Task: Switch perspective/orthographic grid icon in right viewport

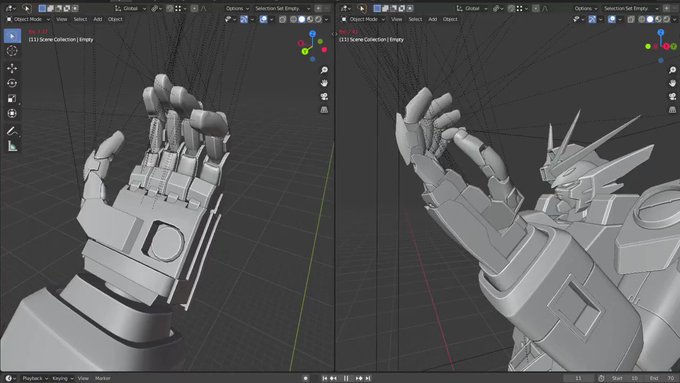Action: tap(672, 110)
